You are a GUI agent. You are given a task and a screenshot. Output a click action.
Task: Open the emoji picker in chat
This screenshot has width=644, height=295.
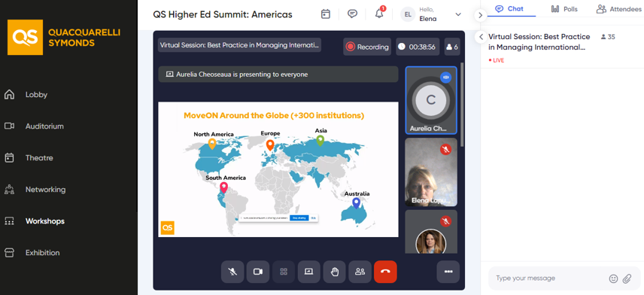tap(613, 278)
